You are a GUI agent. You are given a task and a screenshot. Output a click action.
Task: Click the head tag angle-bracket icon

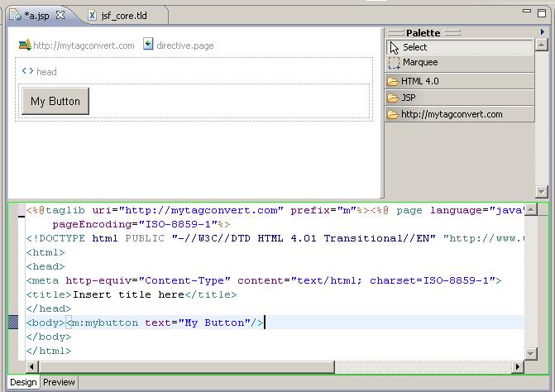(x=27, y=71)
